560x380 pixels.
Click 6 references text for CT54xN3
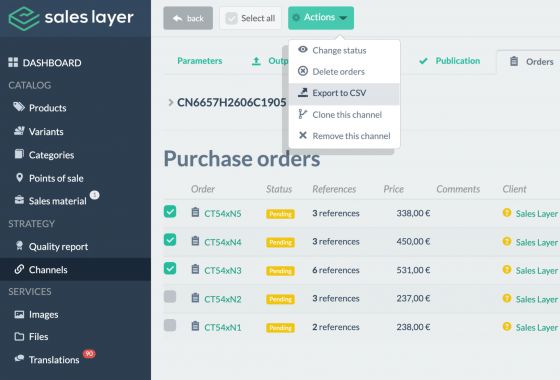coord(336,270)
